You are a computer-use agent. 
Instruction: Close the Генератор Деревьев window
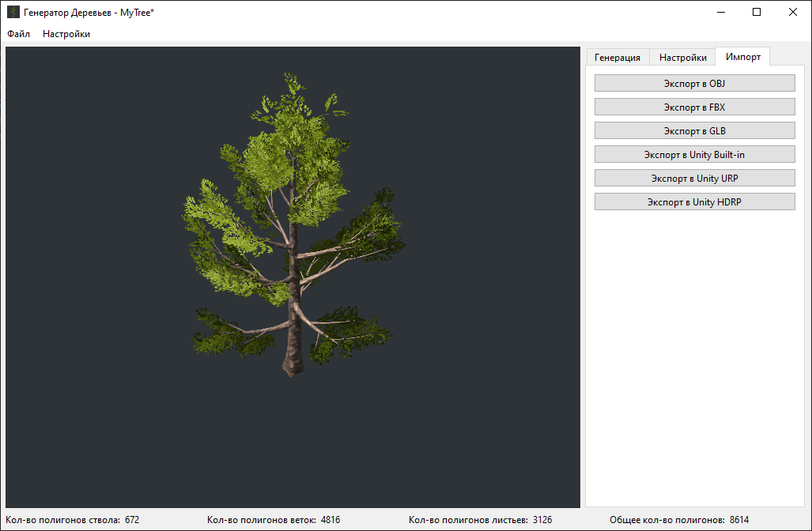pyautogui.click(x=792, y=12)
